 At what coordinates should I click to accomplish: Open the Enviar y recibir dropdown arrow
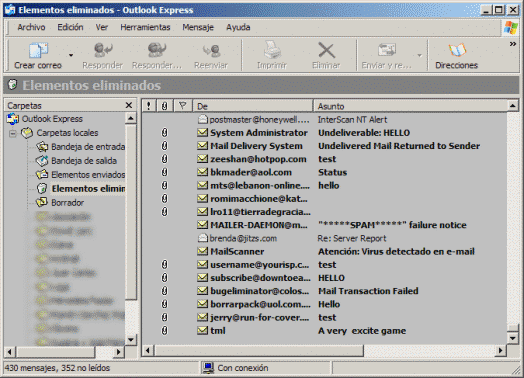[419, 55]
